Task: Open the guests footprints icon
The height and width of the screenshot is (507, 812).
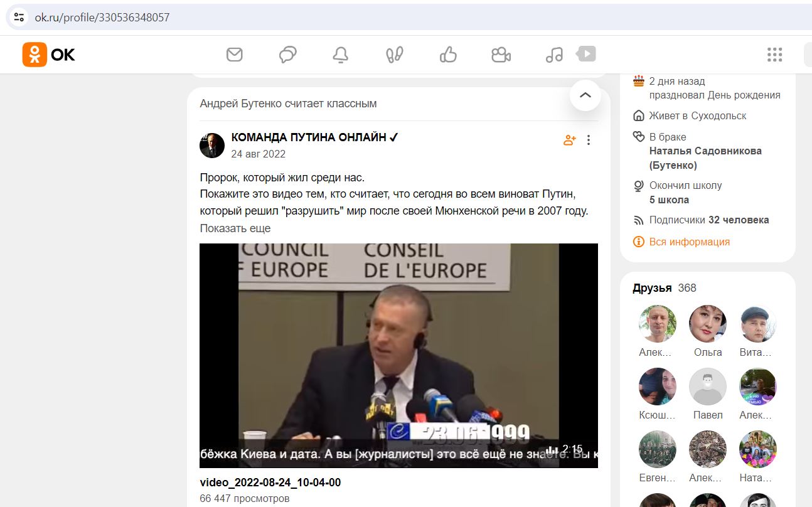Action: click(x=394, y=55)
